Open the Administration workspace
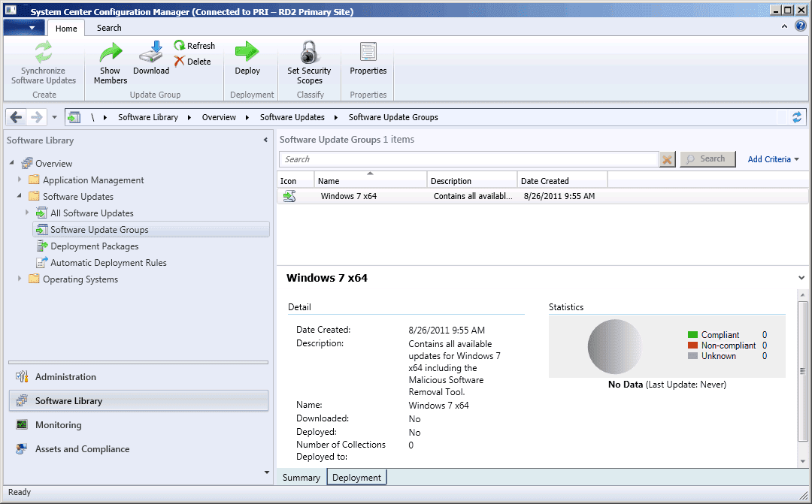This screenshot has height=504, width=812. point(138,377)
